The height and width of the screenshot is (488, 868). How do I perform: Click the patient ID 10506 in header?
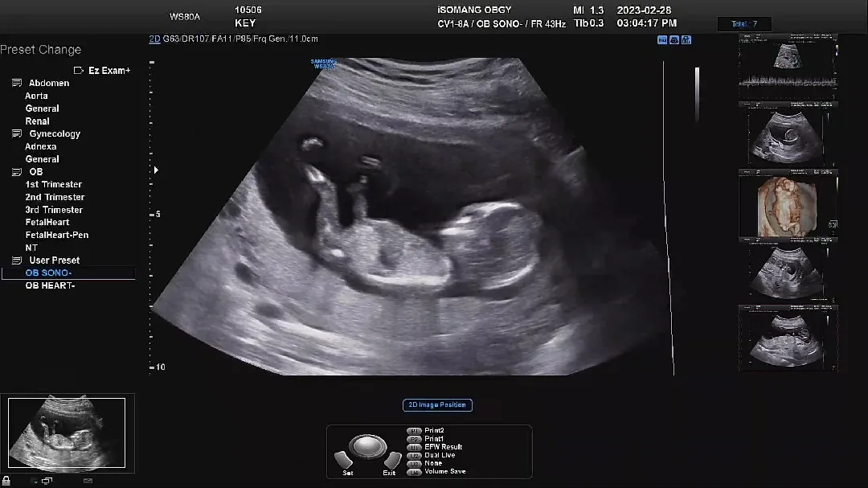coord(248,10)
